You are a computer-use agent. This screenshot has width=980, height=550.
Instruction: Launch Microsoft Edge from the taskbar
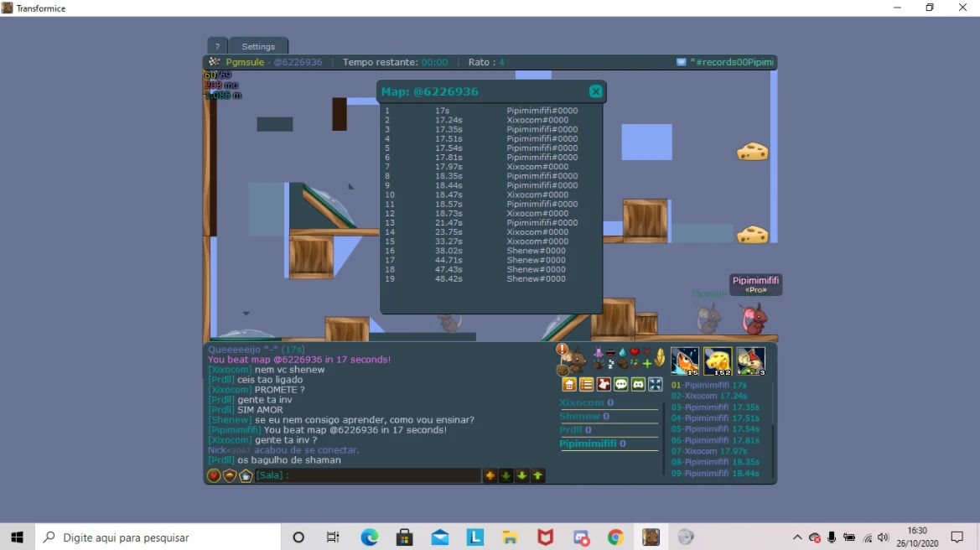coord(370,537)
